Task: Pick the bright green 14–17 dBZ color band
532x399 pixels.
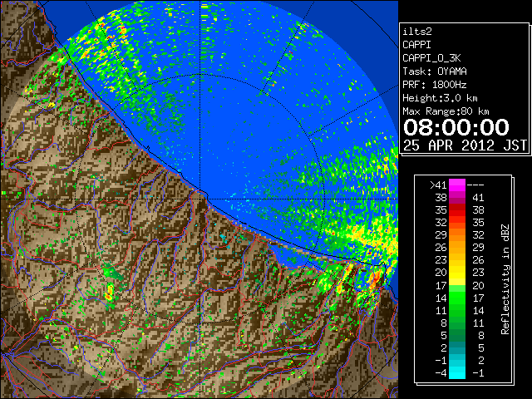Action: click(x=457, y=298)
